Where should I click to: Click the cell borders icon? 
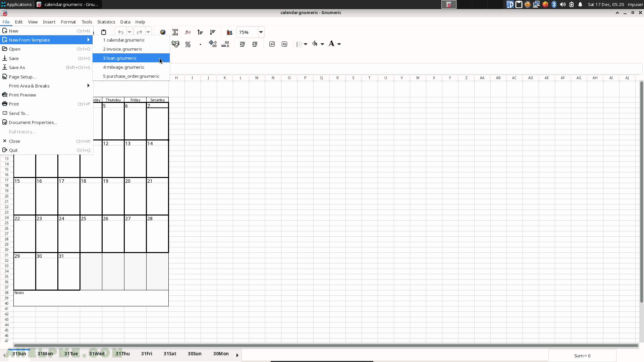(x=299, y=44)
